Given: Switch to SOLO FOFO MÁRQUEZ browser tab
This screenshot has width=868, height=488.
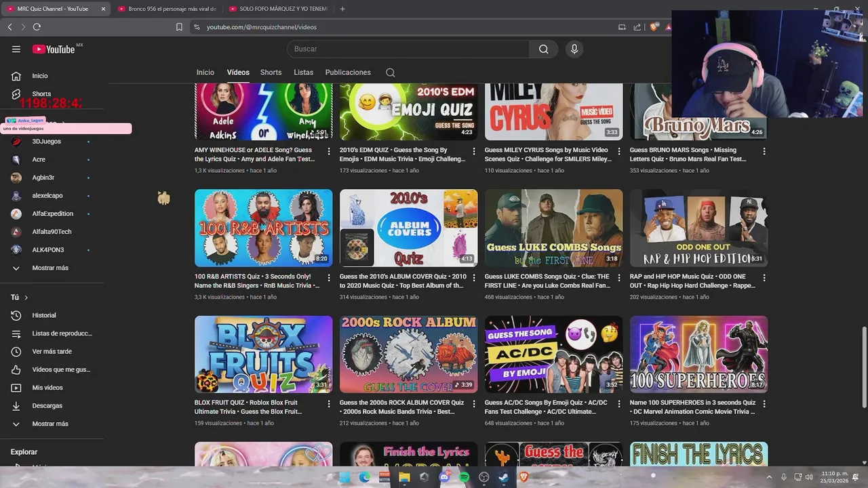Looking at the screenshot, I should click(277, 9).
